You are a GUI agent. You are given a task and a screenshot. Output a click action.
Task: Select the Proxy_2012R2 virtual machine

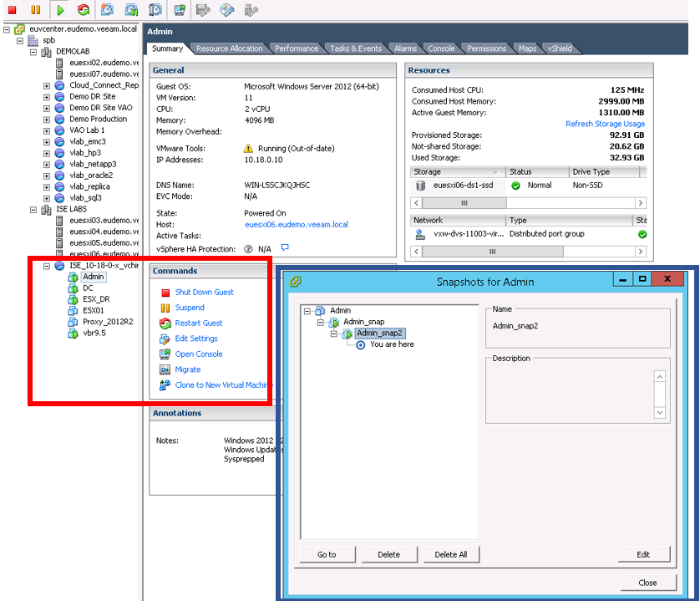click(108, 322)
